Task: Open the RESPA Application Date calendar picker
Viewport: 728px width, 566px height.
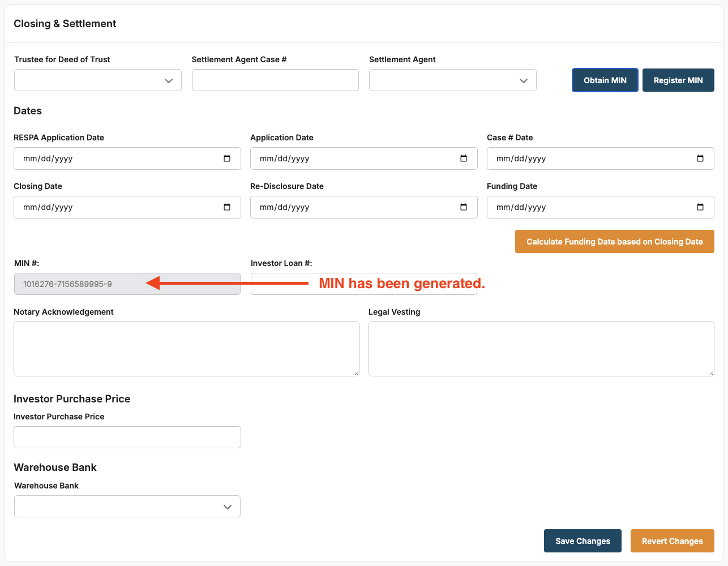Action: coord(227,158)
